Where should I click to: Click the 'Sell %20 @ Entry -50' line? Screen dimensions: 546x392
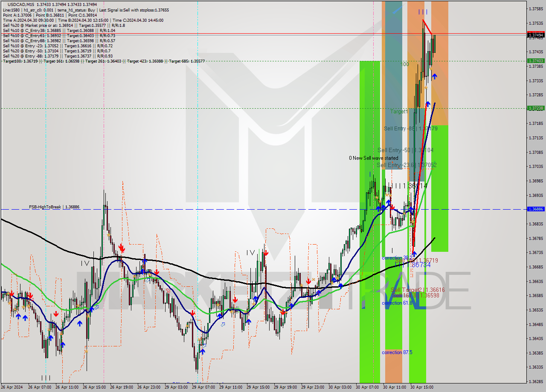(x=56, y=51)
